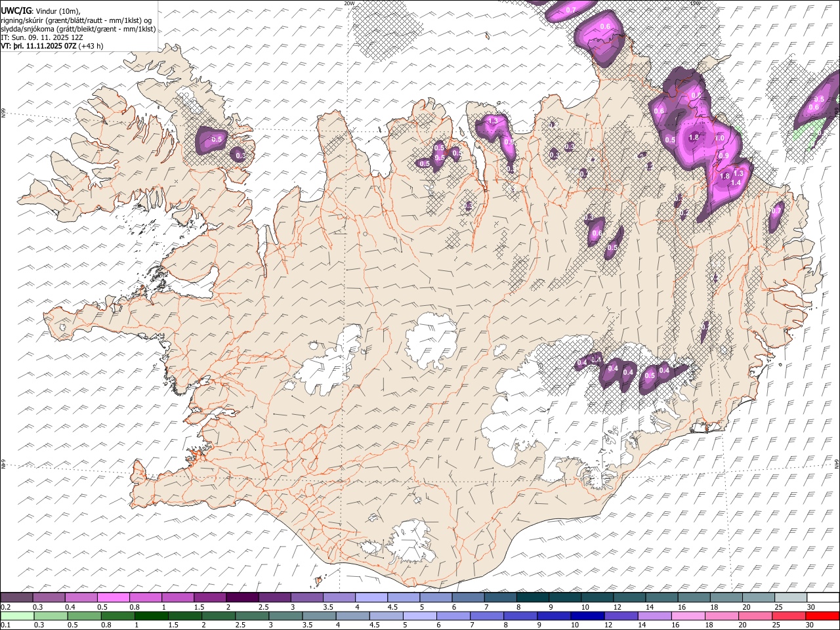Click the 'UWC/IG' title text

15,10
